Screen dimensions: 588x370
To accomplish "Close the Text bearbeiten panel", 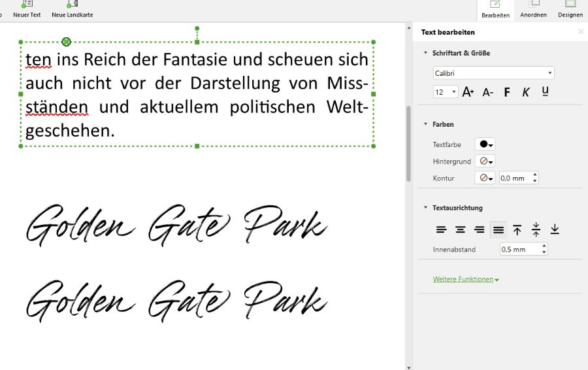I will pos(581,32).
